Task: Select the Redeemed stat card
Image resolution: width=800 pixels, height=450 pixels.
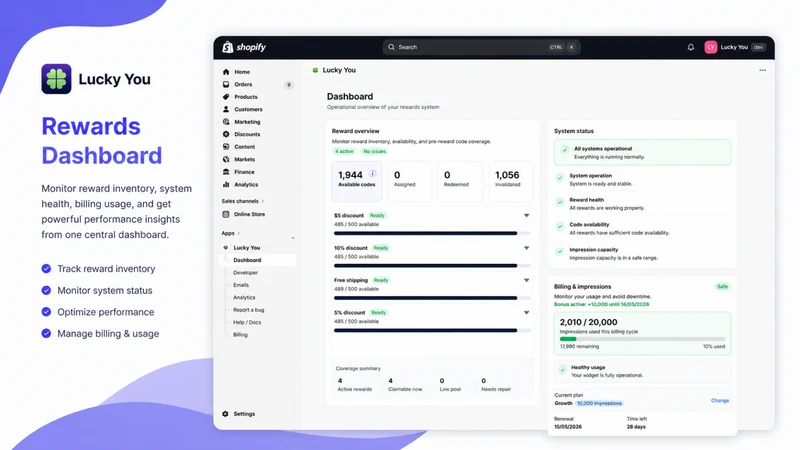Action: pos(460,181)
